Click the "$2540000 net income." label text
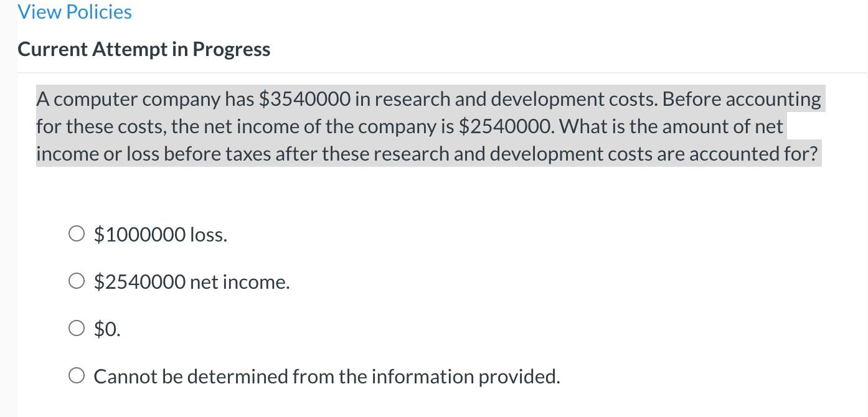The width and height of the screenshot is (868, 417). (191, 281)
